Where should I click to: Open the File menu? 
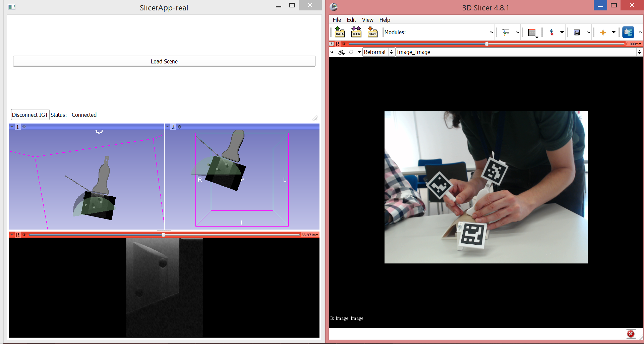click(x=337, y=20)
